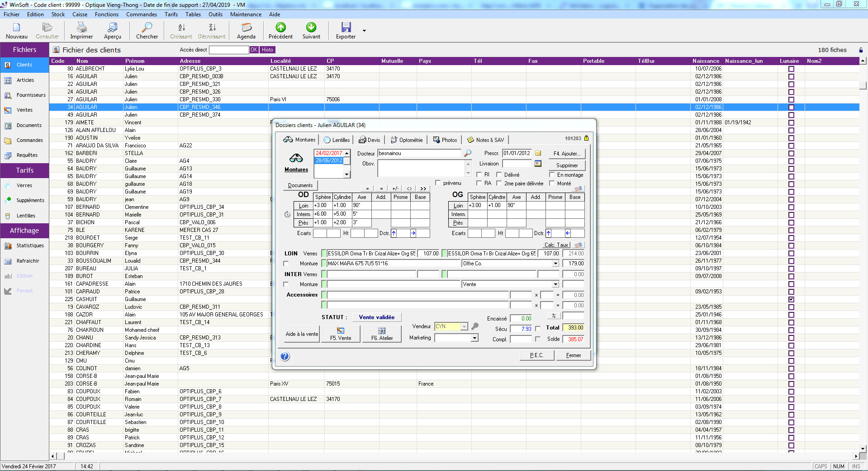
Task: Tick the RA checkbox
Action: (479, 183)
